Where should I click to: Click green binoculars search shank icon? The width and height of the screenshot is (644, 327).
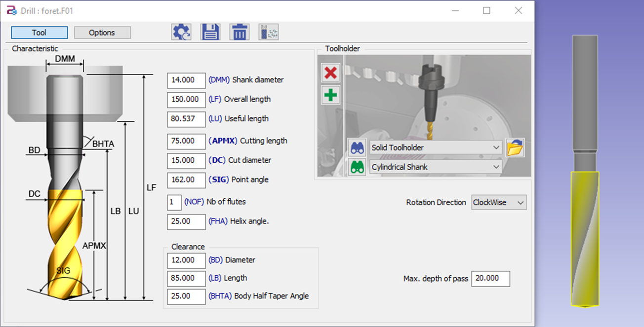(x=357, y=167)
